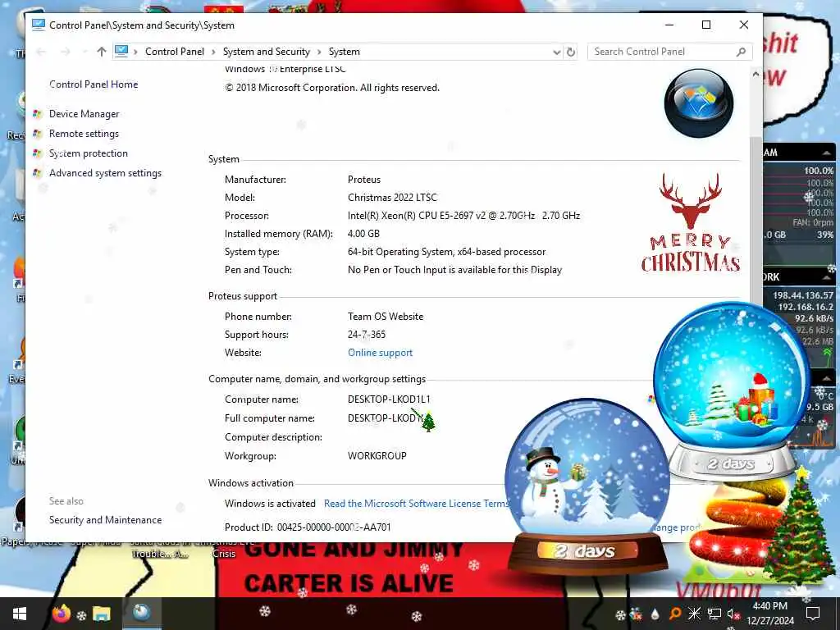
Task: Click the orange magnifier tray icon
Action: tap(676, 614)
